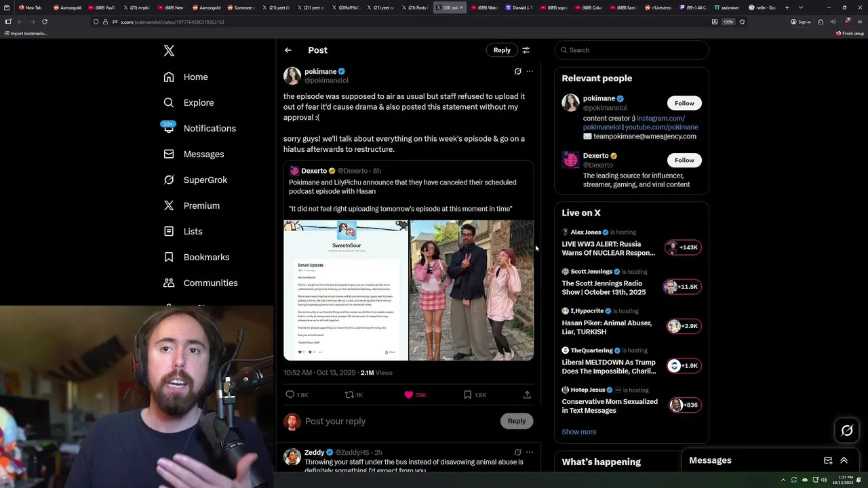Open the SweetnSour statement image
The height and width of the screenshot is (488, 868).
point(346,290)
